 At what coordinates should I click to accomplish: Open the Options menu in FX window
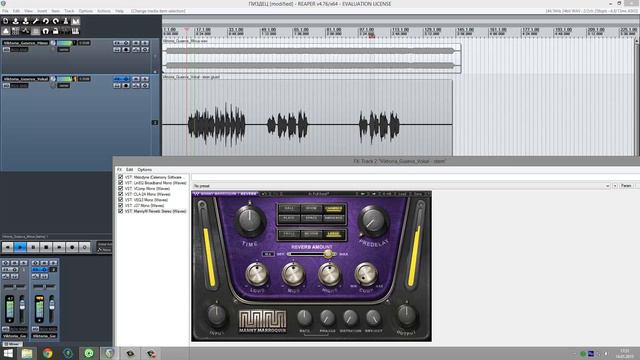pyautogui.click(x=144, y=169)
